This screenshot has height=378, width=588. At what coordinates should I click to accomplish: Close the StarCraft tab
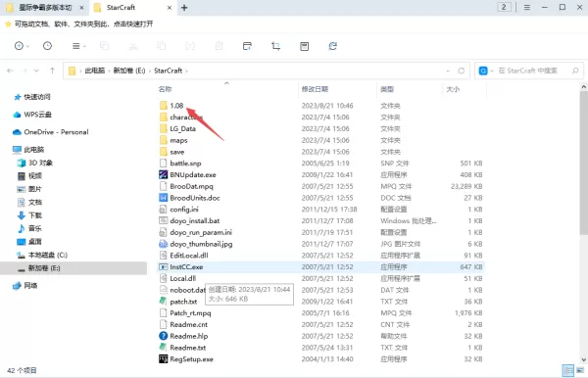point(170,8)
